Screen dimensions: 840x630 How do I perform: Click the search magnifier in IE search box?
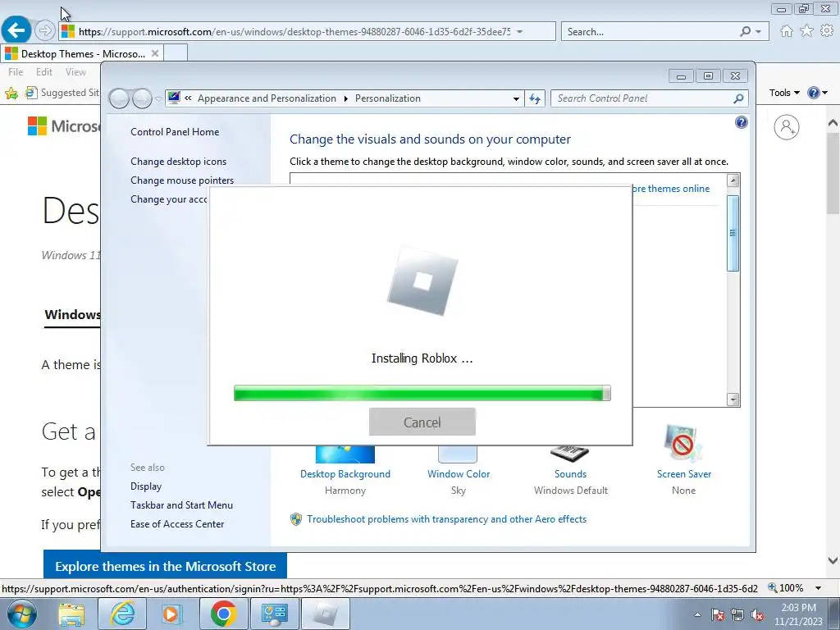[x=745, y=32]
